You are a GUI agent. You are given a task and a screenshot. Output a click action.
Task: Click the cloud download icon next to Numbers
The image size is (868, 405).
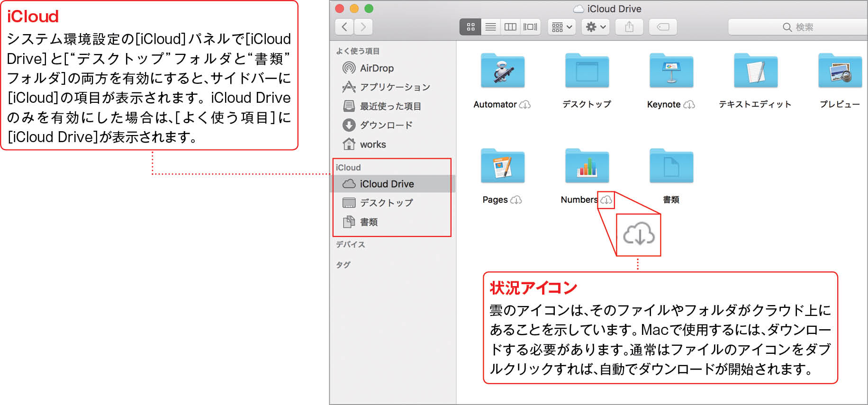click(x=606, y=200)
